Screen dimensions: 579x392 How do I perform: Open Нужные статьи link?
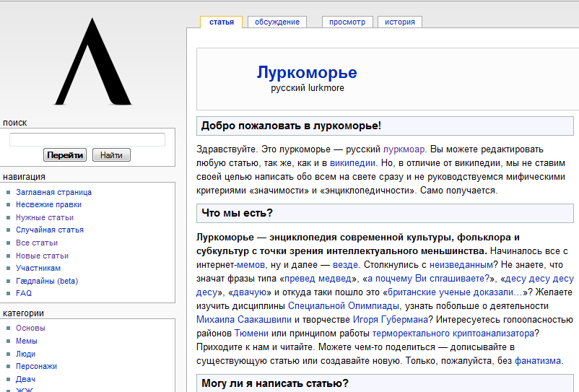coord(45,217)
